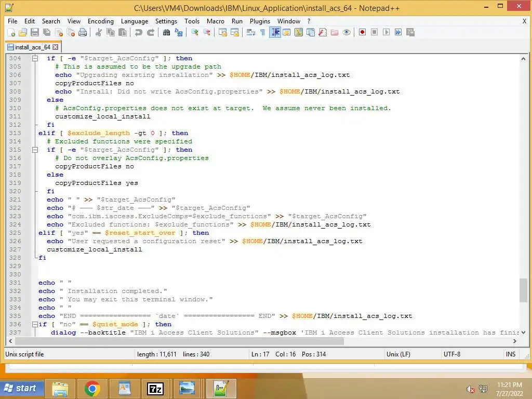The width and height of the screenshot is (532, 399).
Task: Click the Close file toolbar icon
Action: coord(59,32)
